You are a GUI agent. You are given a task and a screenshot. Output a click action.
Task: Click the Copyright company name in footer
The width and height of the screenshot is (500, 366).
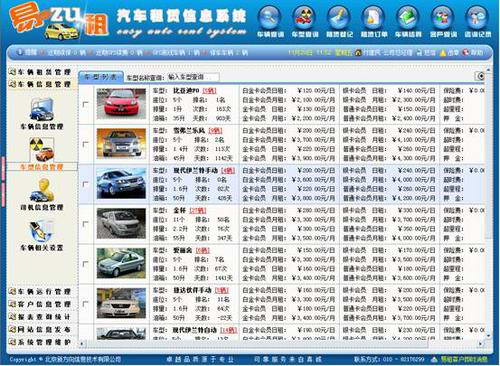point(83,360)
